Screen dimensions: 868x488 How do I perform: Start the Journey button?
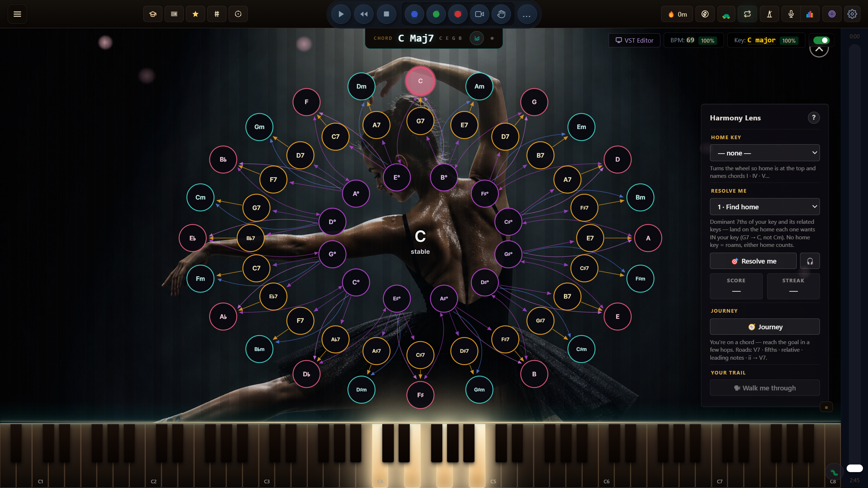(x=765, y=327)
